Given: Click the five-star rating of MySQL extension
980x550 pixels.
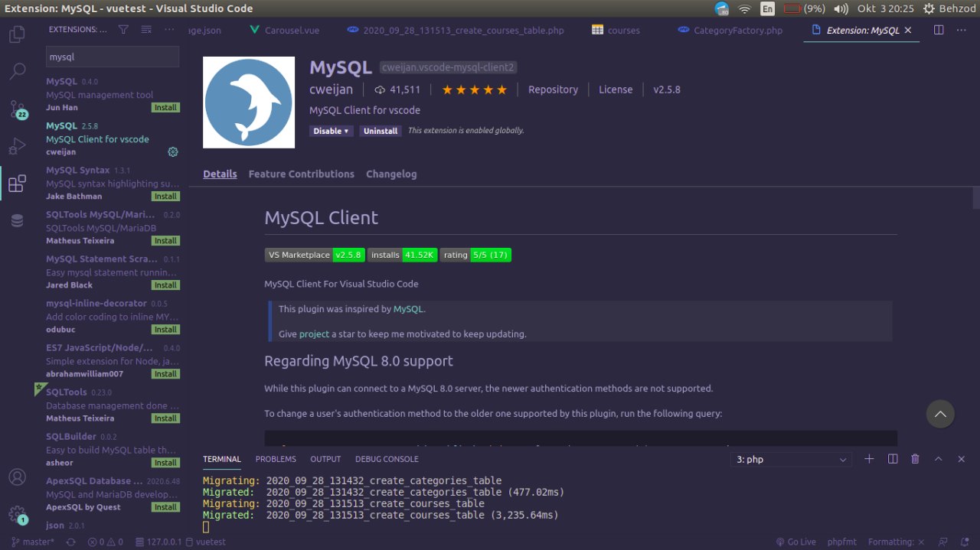Looking at the screenshot, I should [x=474, y=90].
